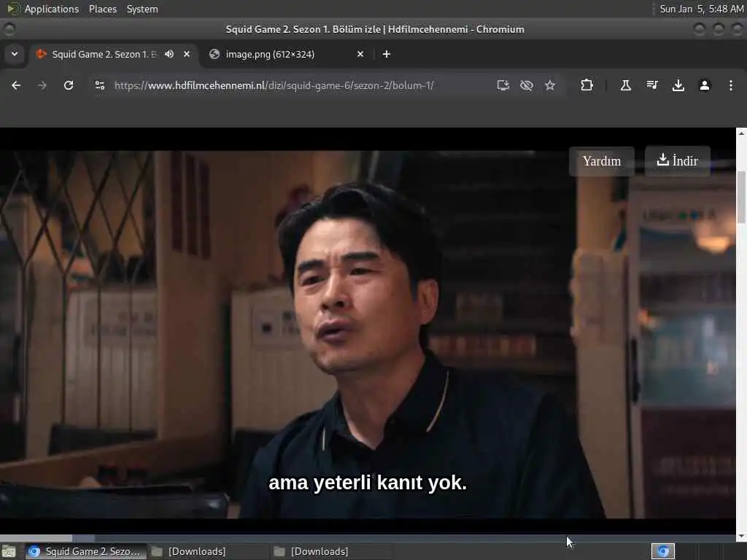The width and height of the screenshot is (747, 560).
Task: Switch to the Squid Game 2. Sezon tab
Action: point(104,54)
